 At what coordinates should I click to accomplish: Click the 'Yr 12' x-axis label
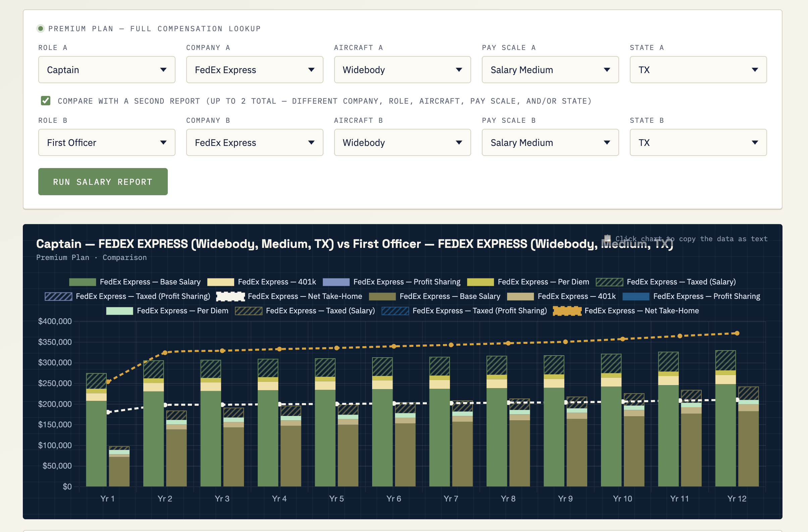tap(737, 498)
